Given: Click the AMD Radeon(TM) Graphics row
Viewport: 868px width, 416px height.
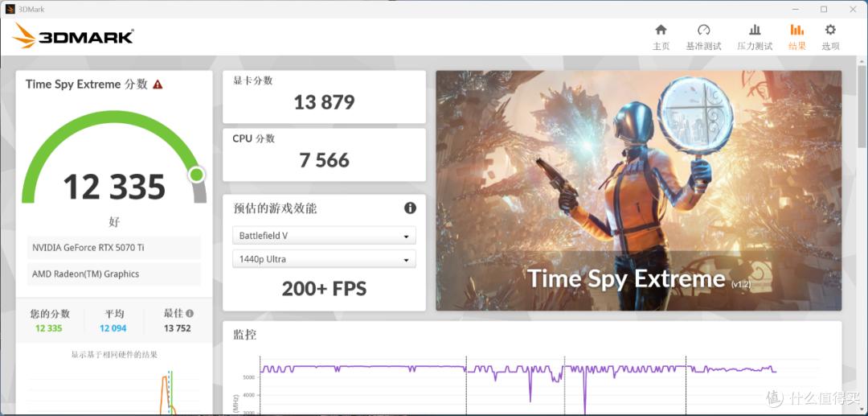Looking at the screenshot, I should pos(114,274).
